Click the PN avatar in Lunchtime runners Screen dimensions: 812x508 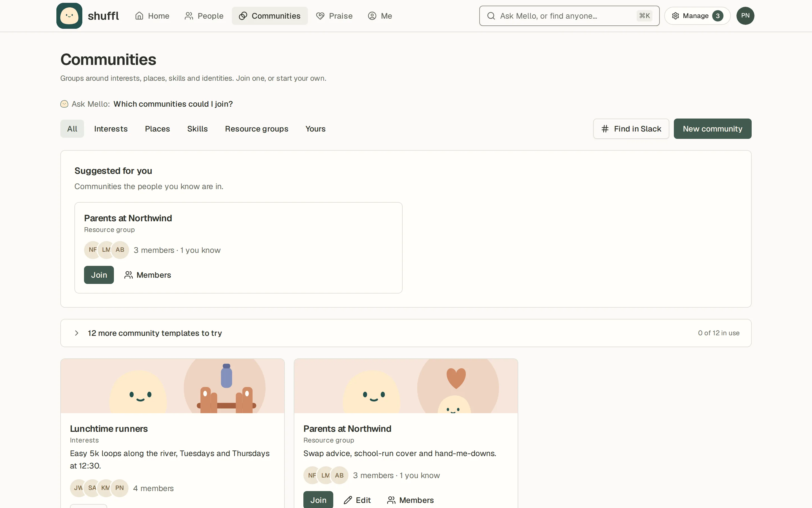[120, 488]
